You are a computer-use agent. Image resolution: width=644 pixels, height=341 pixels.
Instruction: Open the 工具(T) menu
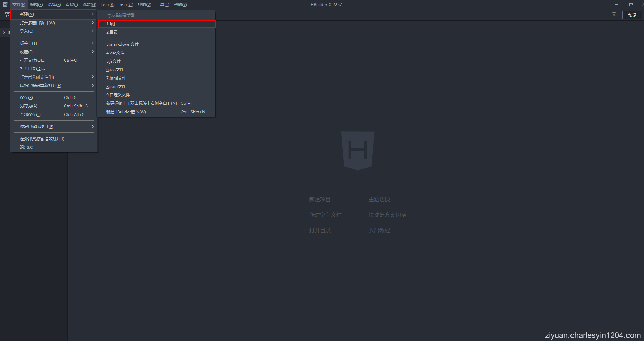coord(163,4)
